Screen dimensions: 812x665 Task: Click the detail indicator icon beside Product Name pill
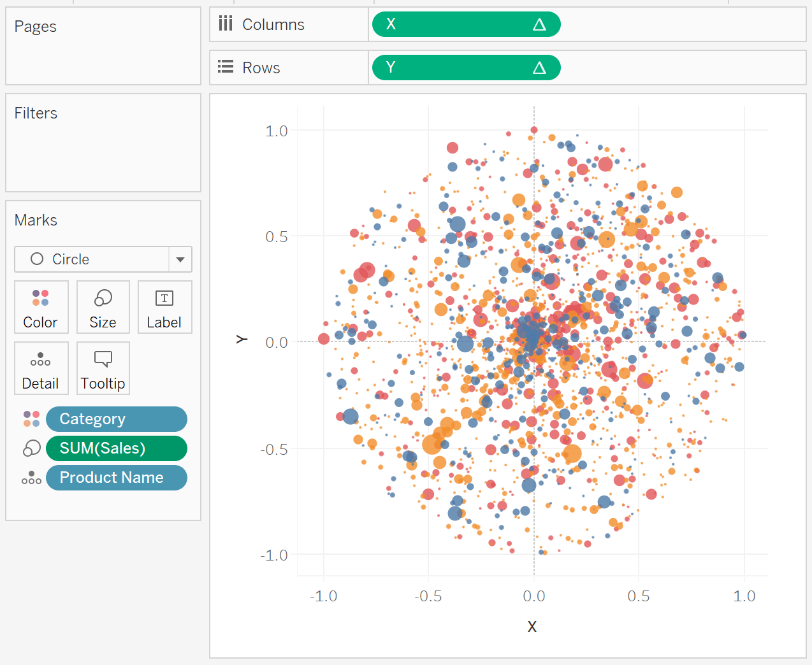pos(31,477)
